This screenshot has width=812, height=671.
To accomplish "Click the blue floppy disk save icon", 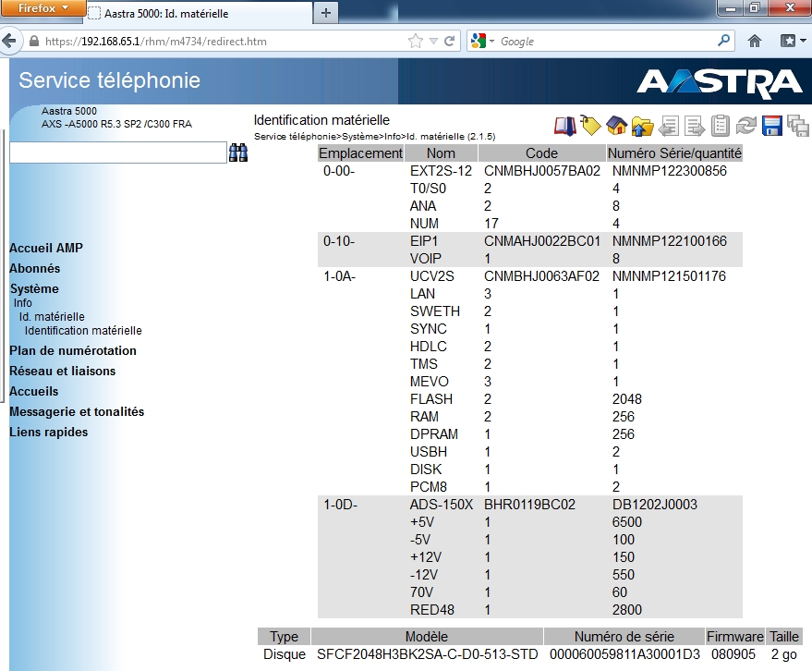I will (x=772, y=126).
